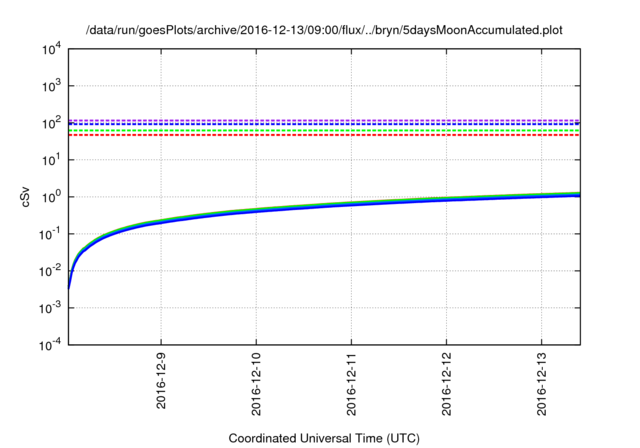Click the 10^2 y-axis tick label

coord(51,123)
